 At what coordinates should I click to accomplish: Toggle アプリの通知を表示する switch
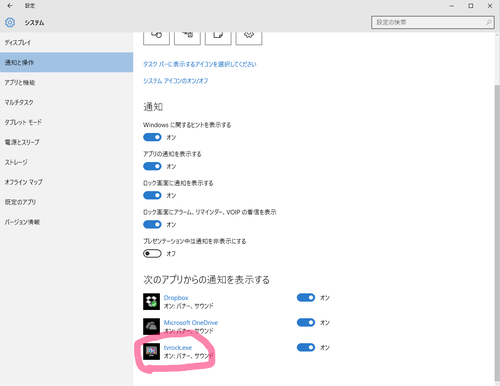pos(152,166)
